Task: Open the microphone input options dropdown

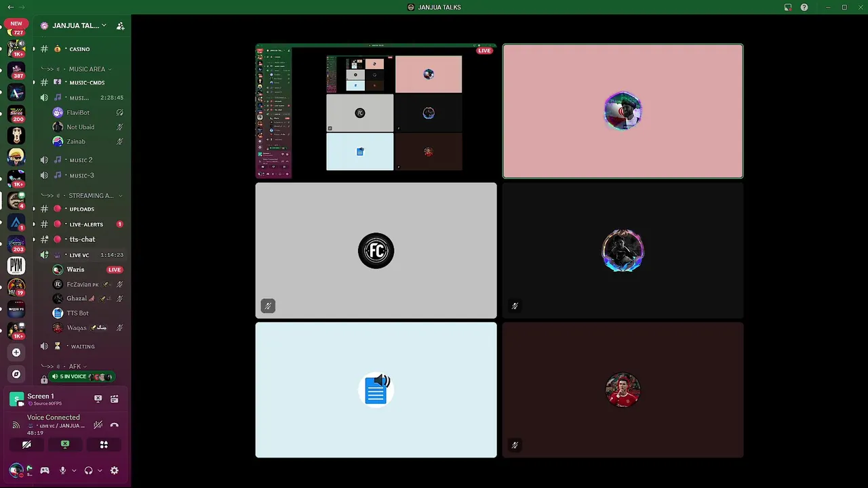Action: 74,470
